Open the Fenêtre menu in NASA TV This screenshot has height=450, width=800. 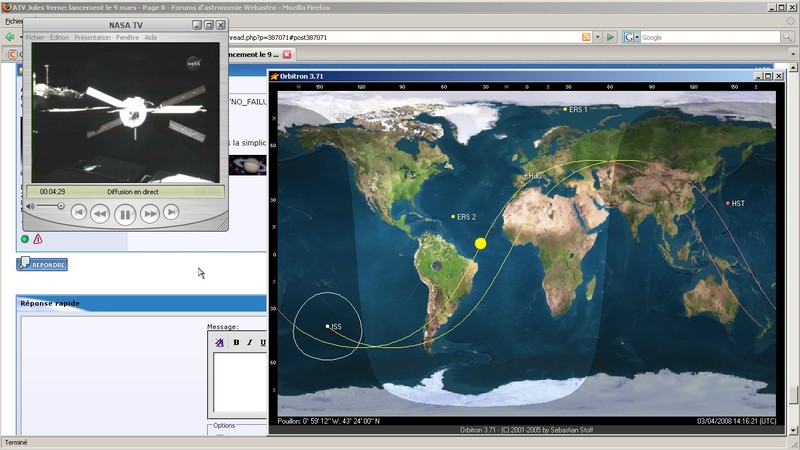coord(127,37)
